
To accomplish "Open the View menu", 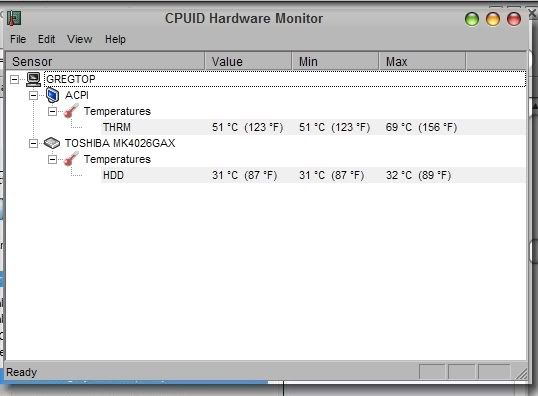I will (80, 39).
